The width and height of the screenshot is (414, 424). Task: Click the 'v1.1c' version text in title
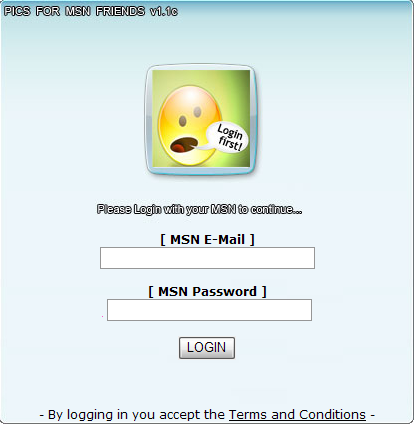pyautogui.click(x=164, y=12)
